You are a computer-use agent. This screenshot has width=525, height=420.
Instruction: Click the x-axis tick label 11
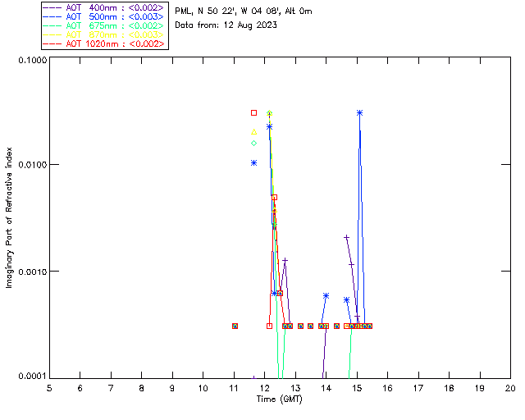point(234,388)
